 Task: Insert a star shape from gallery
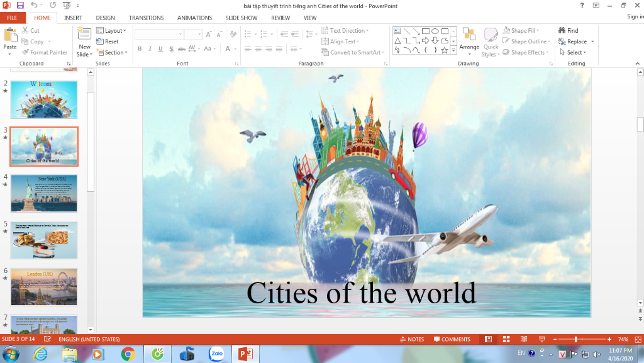(x=445, y=50)
